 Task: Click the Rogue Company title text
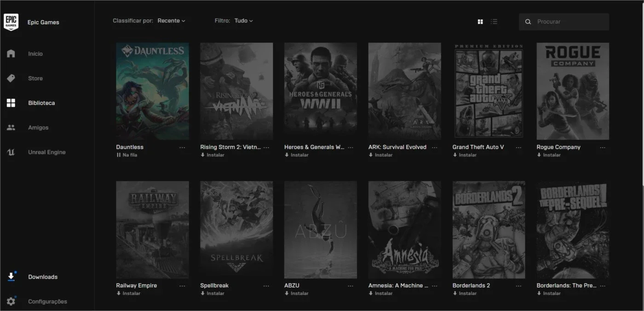coord(558,147)
